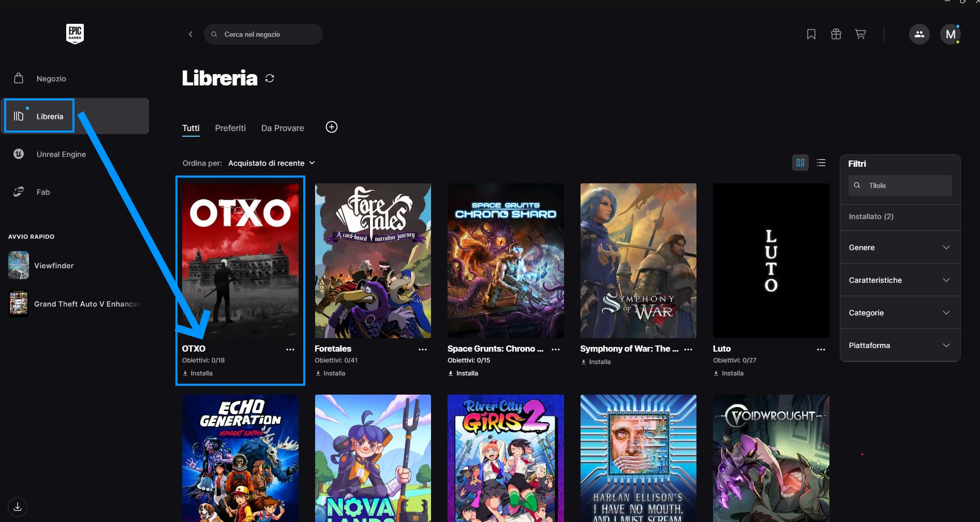Image resolution: width=980 pixels, height=522 pixels.
Task: Open the friends list icon
Action: point(919,34)
